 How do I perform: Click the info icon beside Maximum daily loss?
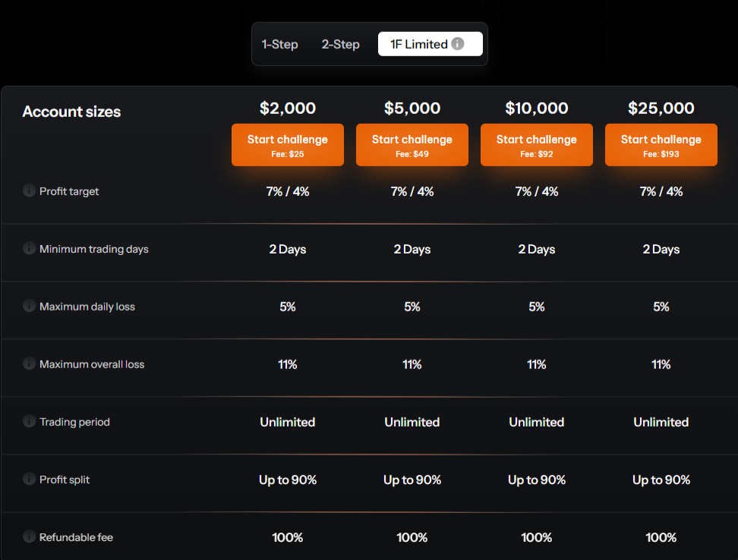[x=28, y=307]
